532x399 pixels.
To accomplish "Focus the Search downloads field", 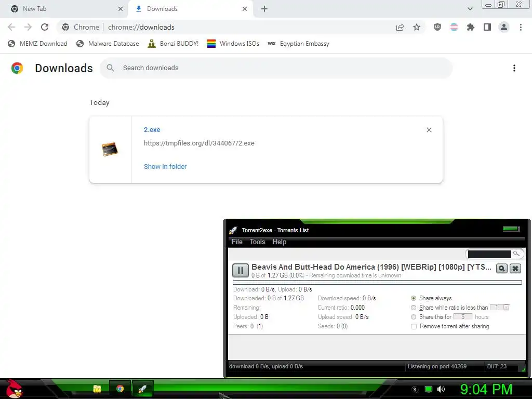I will pos(276,68).
